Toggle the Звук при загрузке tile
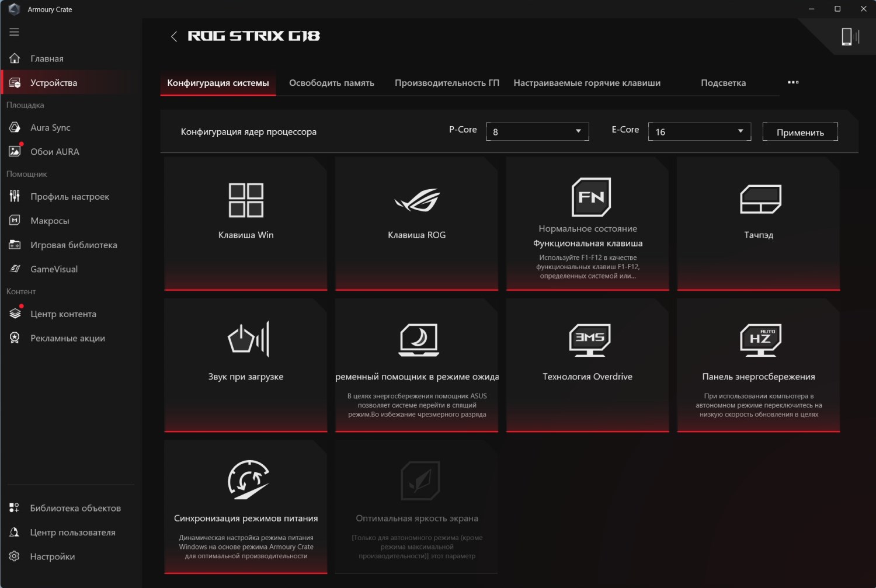Viewport: 876px width, 588px height. (246, 366)
